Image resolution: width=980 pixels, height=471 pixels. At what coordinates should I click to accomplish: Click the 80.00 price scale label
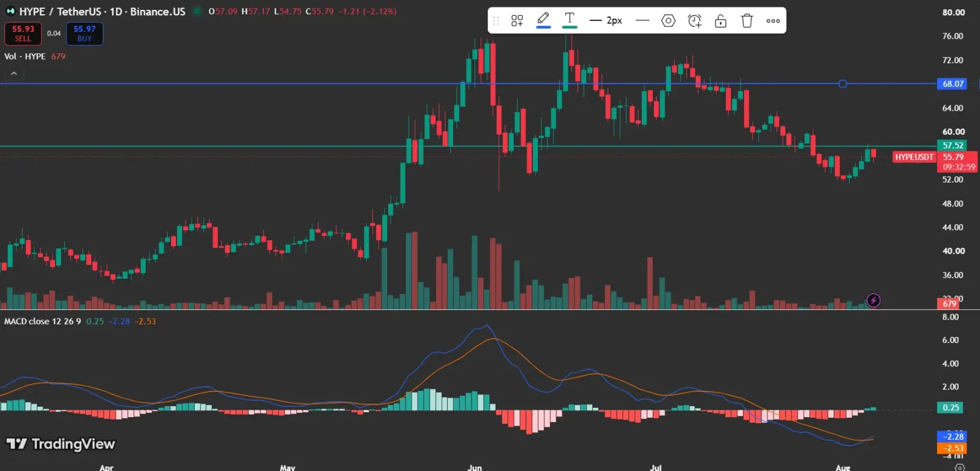(953, 12)
